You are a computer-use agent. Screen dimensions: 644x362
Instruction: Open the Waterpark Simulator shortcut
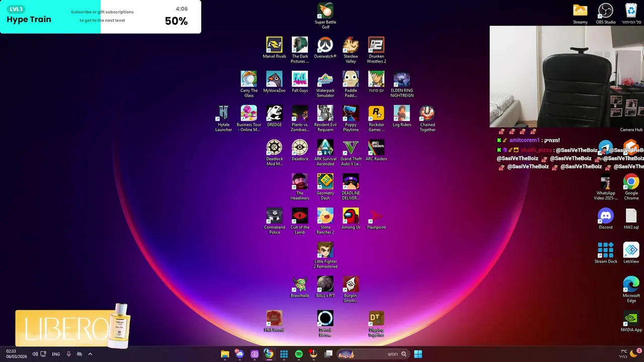[325, 84]
